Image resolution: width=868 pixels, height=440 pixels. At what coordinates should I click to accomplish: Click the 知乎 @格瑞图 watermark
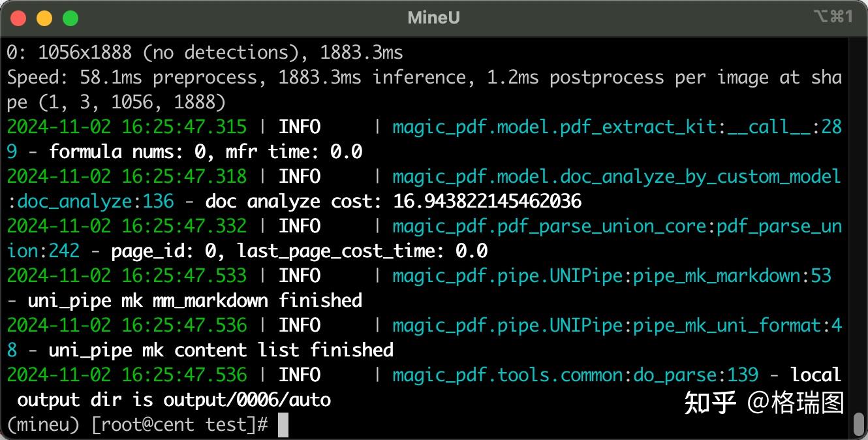pos(764,402)
